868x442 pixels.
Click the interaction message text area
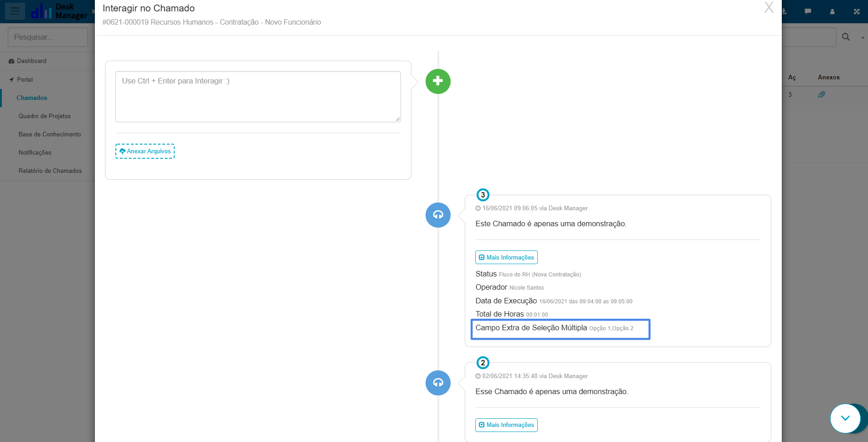pos(258,97)
